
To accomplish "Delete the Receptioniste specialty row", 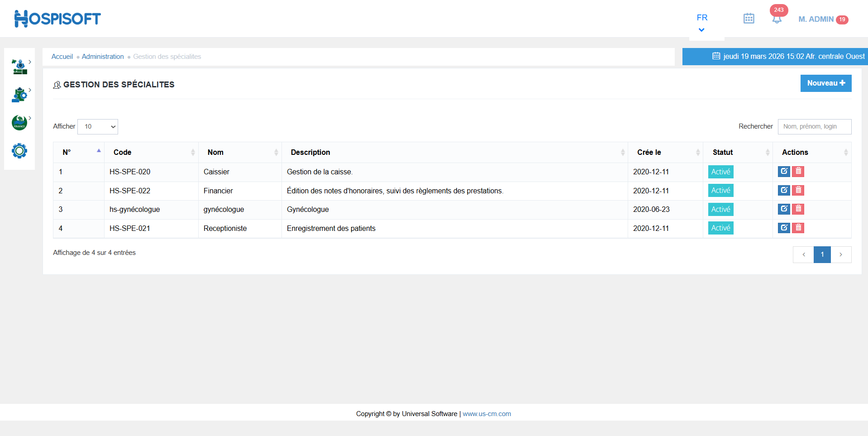I will click(x=798, y=228).
